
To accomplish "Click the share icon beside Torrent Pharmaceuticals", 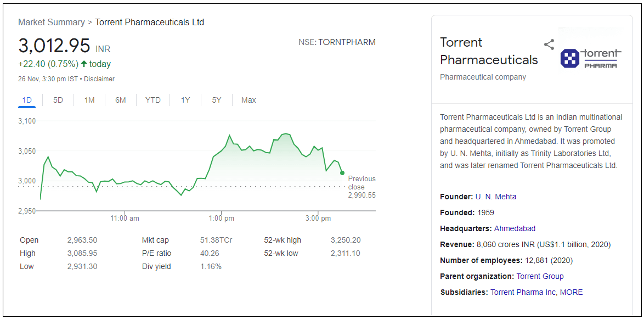I will [x=549, y=44].
